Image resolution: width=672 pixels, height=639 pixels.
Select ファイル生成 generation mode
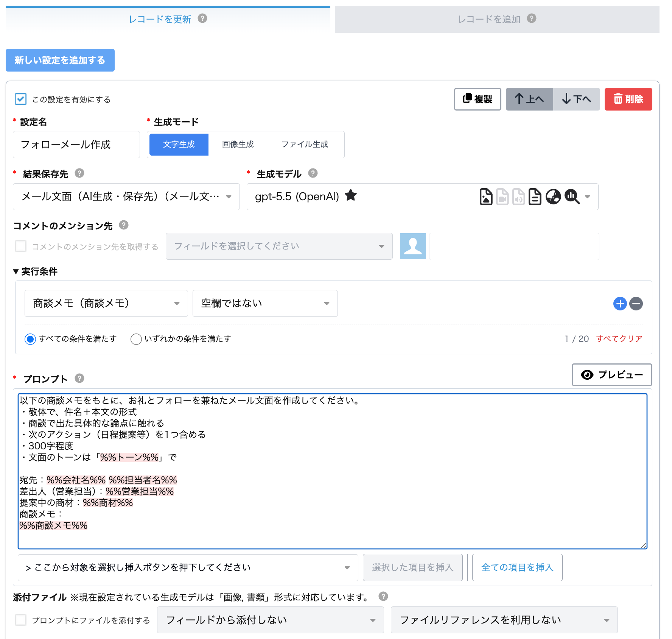click(x=305, y=144)
